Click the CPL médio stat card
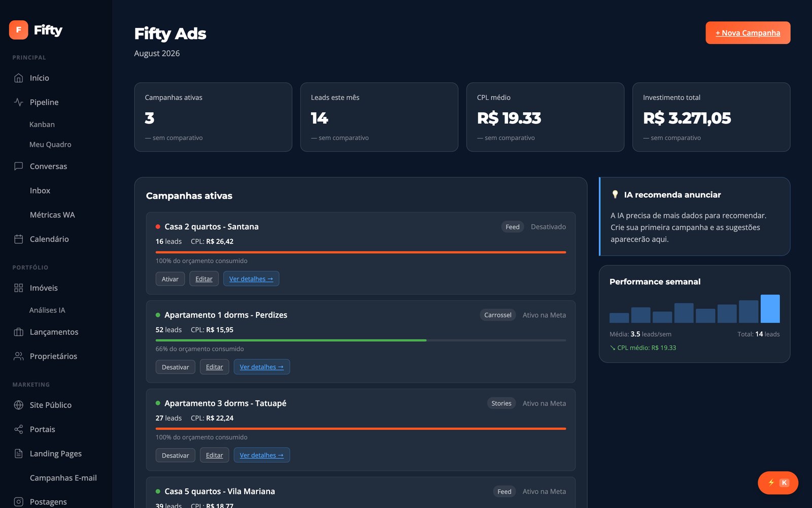The width and height of the screenshot is (812, 508). (x=545, y=117)
